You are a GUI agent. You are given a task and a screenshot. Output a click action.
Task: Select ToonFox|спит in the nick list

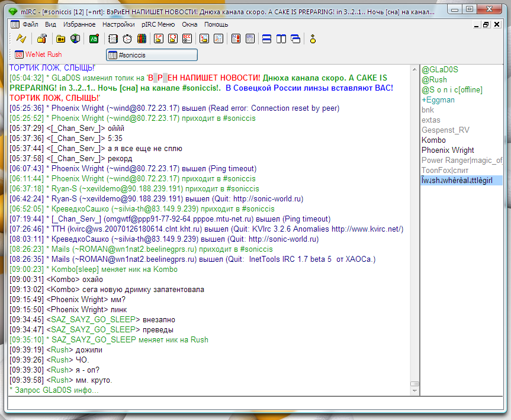(445, 170)
